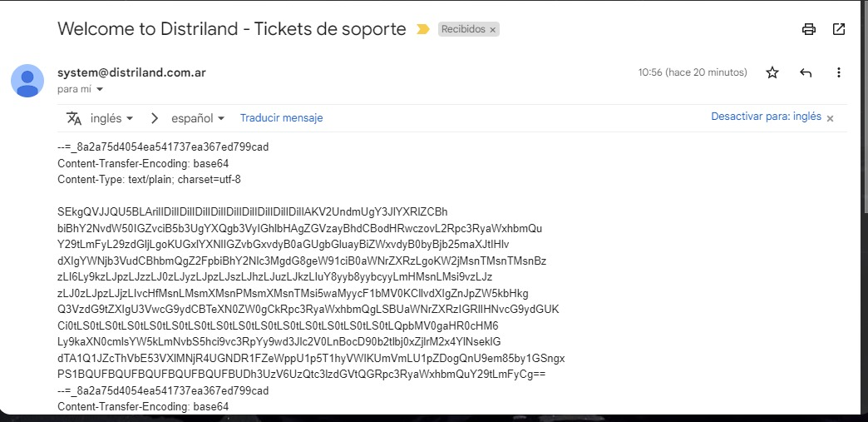
Task: Expand recipient details next to "para mí"
Action: tap(100, 89)
